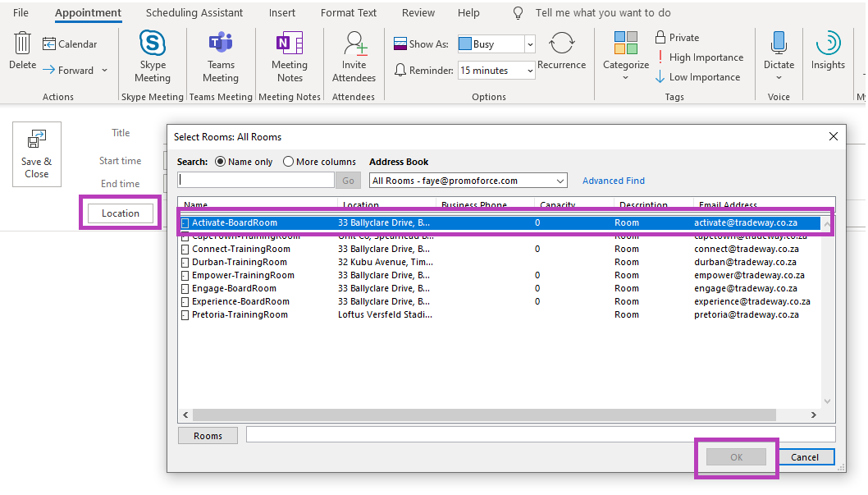Open the Format Text tab
This screenshot has height=495, width=868.
click(348, 12)
